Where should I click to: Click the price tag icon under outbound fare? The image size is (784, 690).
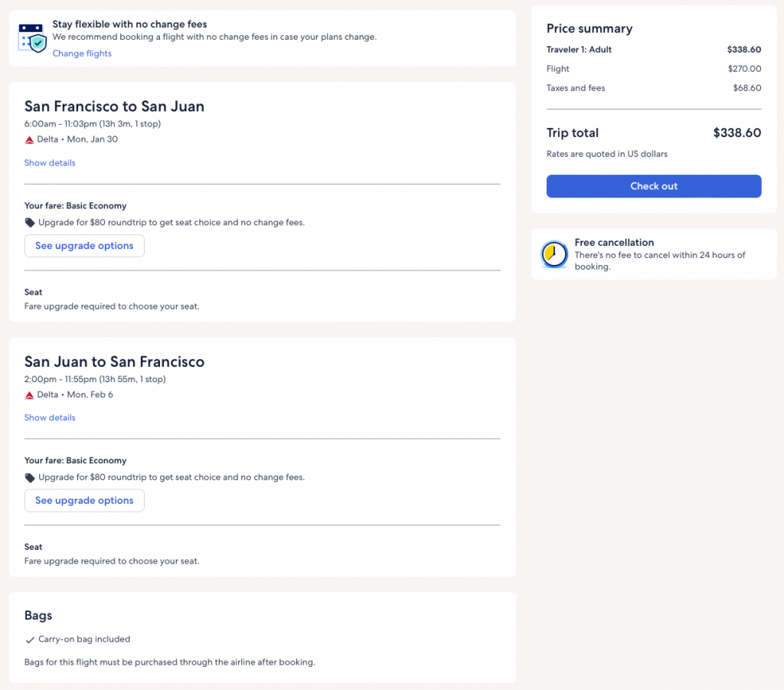30,223
